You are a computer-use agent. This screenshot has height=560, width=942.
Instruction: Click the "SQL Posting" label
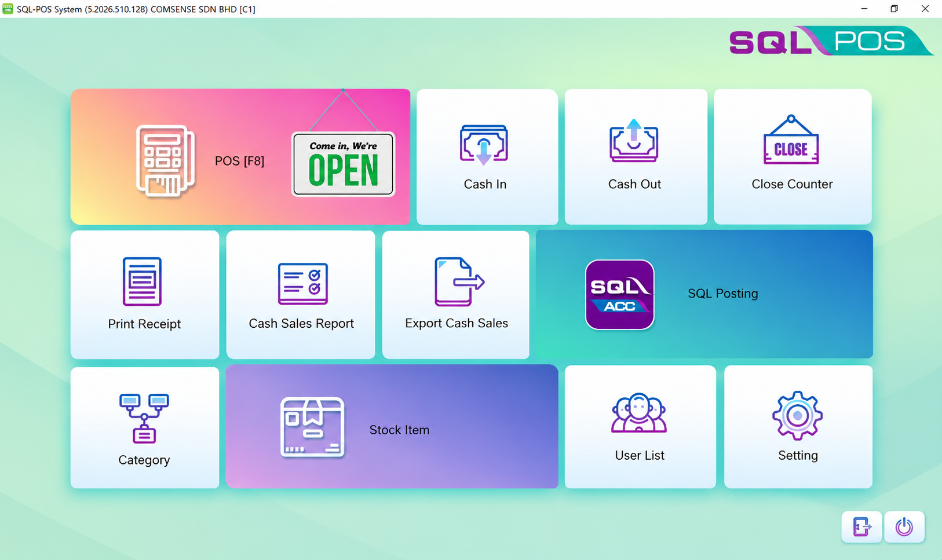[722, 294]
